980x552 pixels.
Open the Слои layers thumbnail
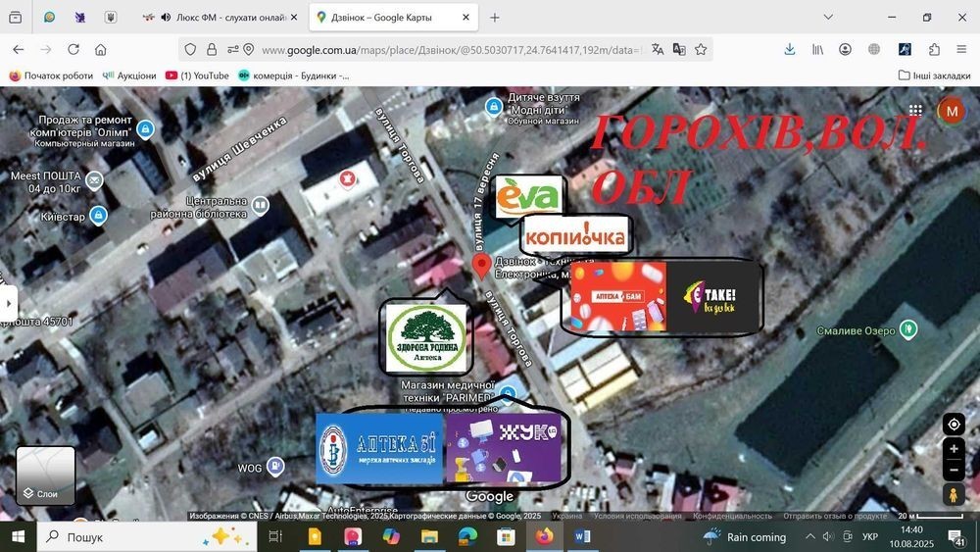(x=46, y=476)
